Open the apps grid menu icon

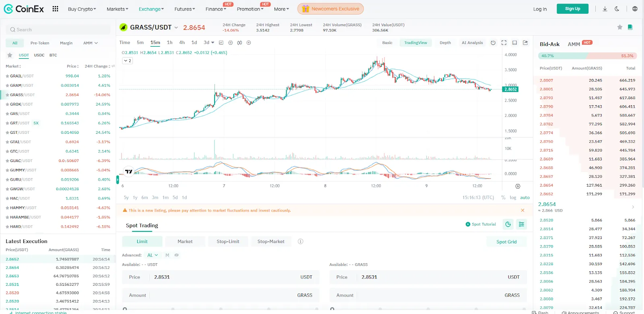[x=55, y=9]
